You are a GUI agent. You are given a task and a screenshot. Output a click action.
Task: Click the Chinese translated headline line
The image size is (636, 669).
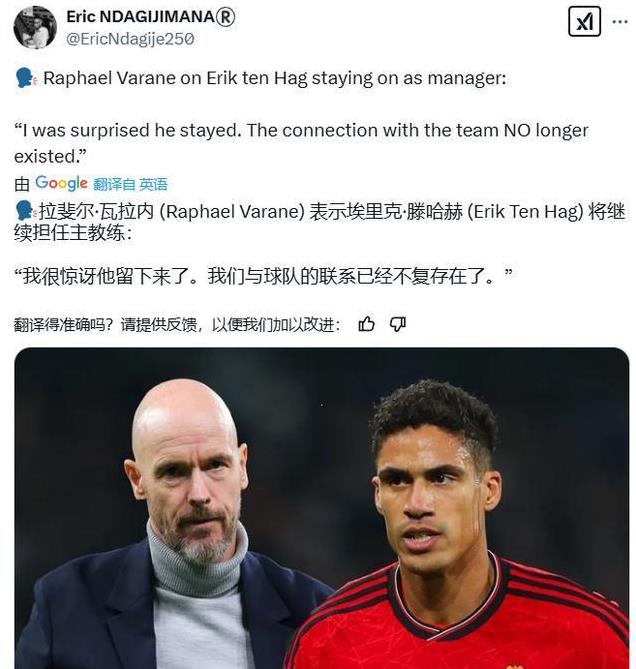[320, 222]
